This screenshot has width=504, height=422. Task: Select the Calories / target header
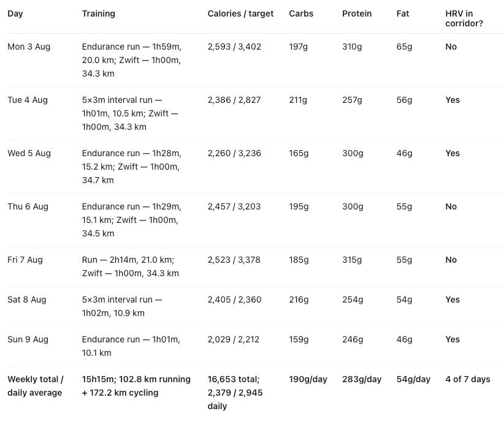tap(240, 14)
